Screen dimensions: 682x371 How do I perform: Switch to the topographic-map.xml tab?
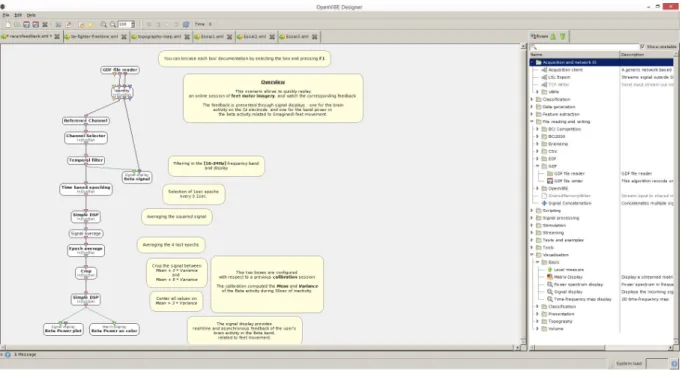(x=159, y=37)
